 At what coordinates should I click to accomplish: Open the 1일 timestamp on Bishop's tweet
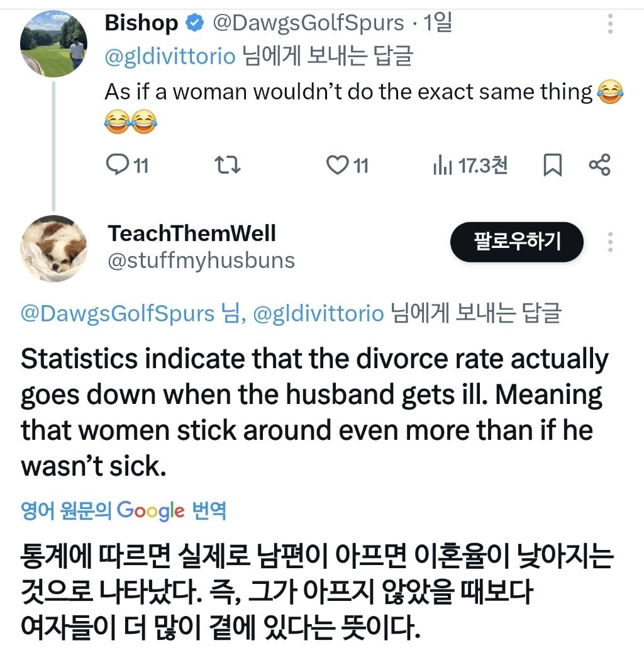pos(437,24)
